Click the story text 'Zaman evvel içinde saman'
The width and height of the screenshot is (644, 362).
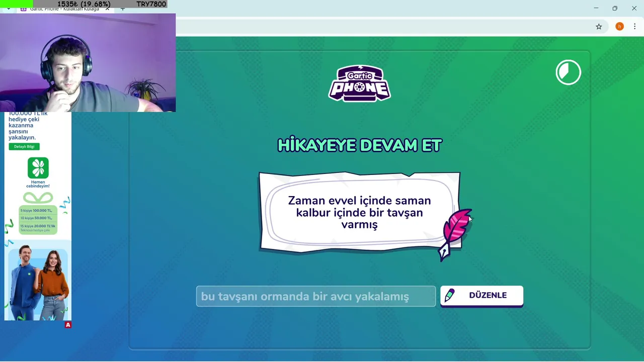coord(359,201)
